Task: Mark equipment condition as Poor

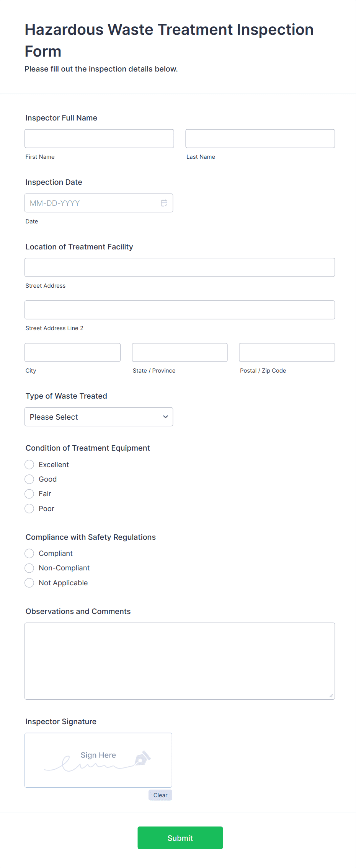Action: (29, 508)
